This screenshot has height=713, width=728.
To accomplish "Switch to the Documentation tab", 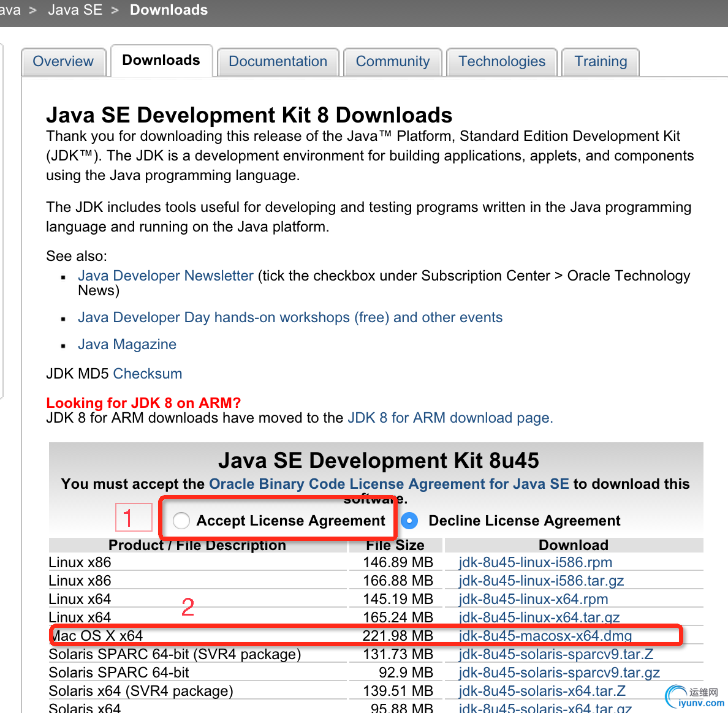I will 278,61.
